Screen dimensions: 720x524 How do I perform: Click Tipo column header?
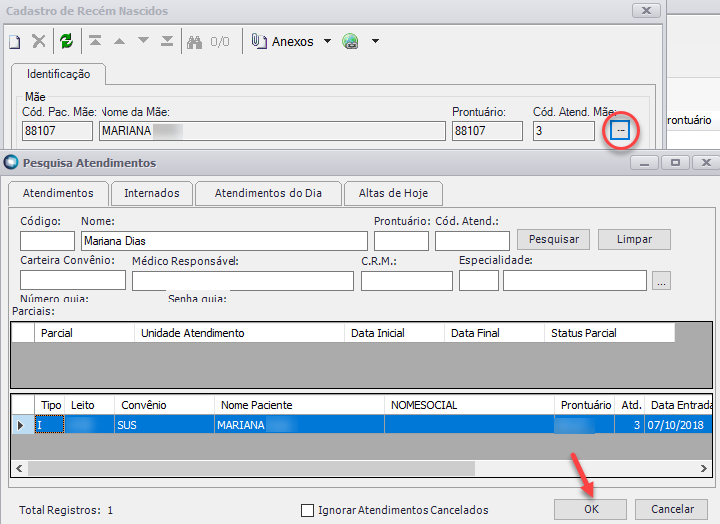tap(50, 405)
